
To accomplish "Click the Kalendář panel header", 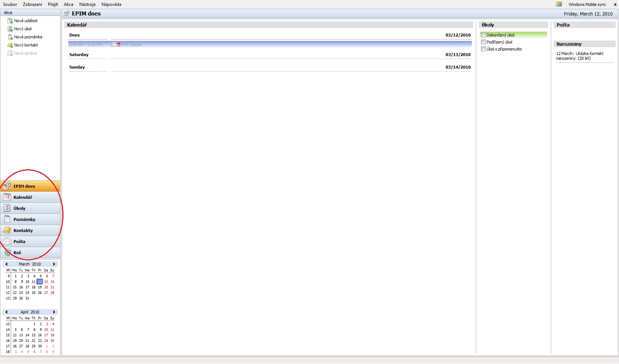I will point(269,25).
